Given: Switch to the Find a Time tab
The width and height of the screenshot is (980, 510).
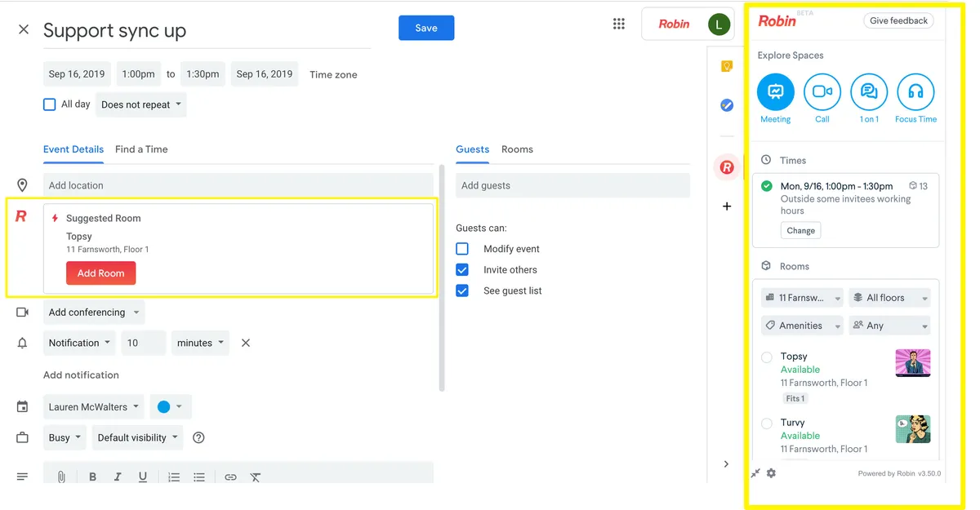Looking at the screenshot, I should click(x=141, y=149).
